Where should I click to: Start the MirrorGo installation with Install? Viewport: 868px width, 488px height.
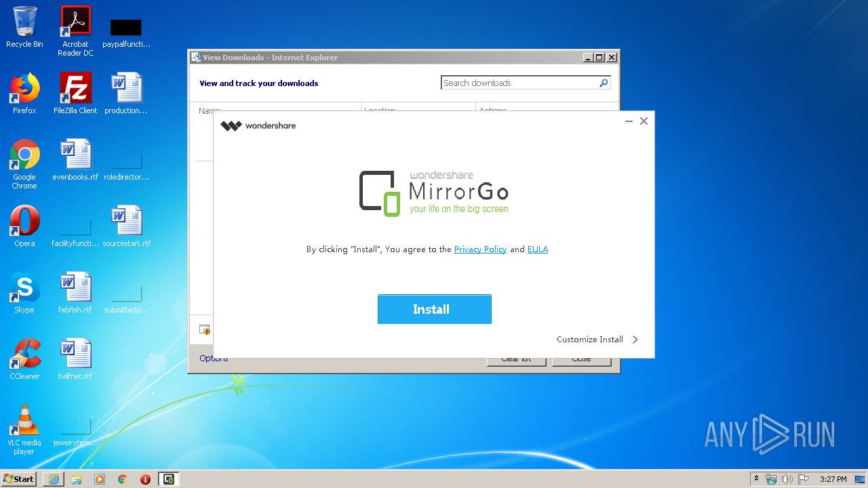[x=434, y=309]
